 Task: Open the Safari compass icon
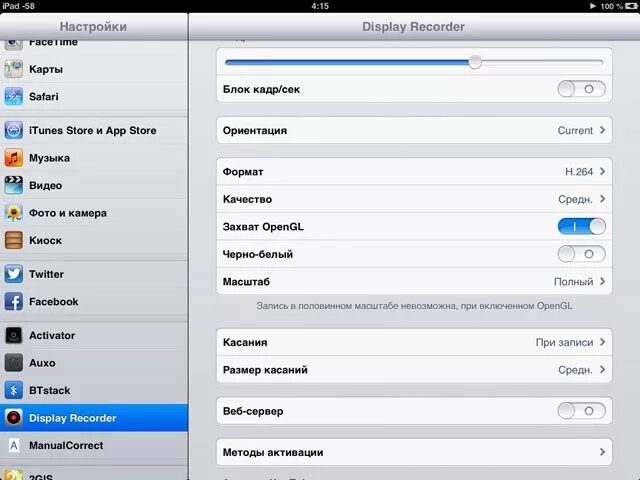13,97
